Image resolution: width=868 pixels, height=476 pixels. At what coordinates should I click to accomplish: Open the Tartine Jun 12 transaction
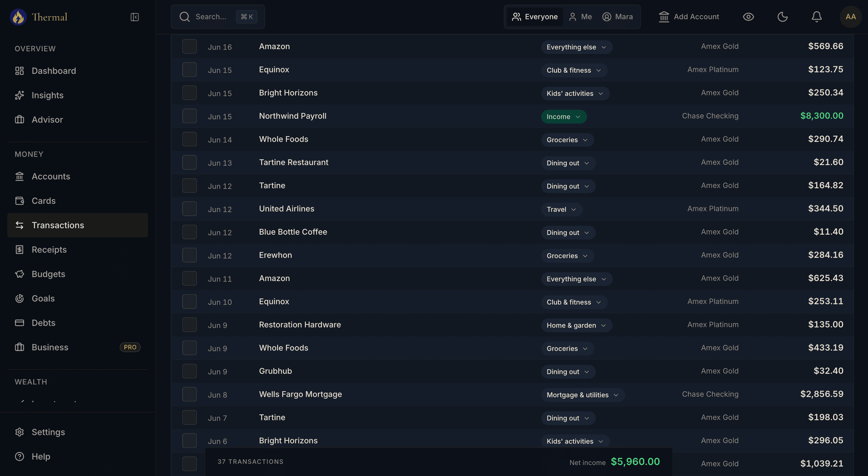[x=272, y=185]
